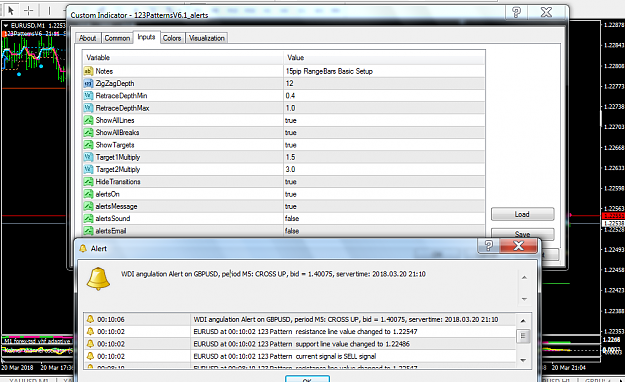This screenshot has width=625, height=382.
Task: Click the Notes string variable icon
Action: click(88, 71)
